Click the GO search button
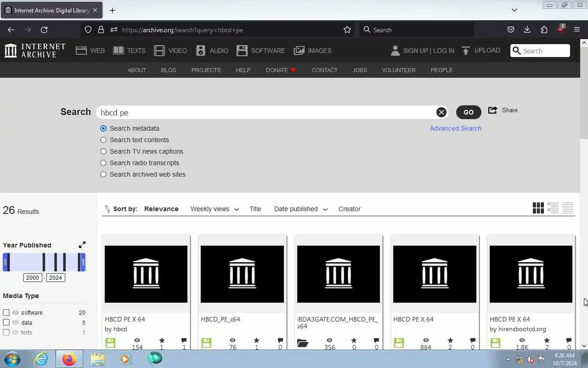The image size is (588, 368). pyautogui.click(x=469, y=112)
